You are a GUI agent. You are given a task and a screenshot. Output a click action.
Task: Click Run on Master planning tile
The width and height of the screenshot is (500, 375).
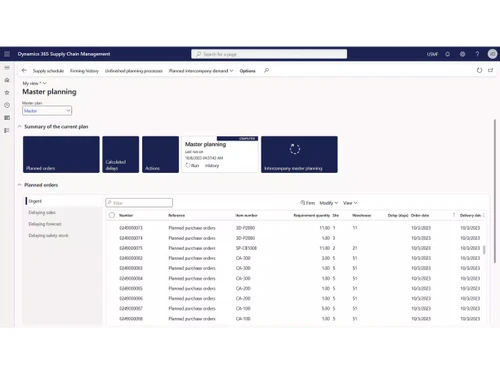pyautogui.click(x=192, y=165)
